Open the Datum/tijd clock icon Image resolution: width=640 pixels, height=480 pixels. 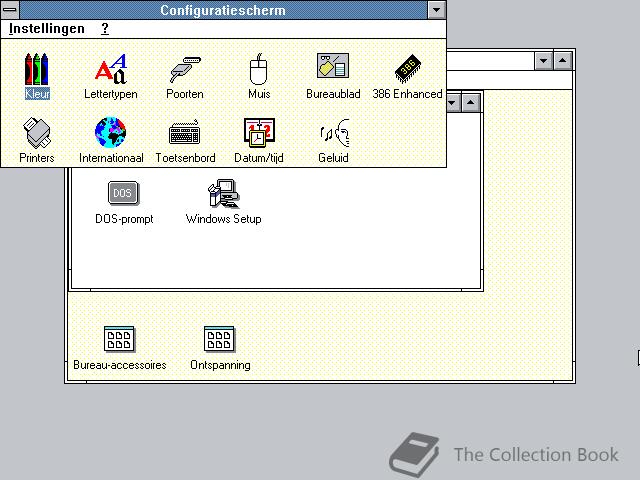259,133
